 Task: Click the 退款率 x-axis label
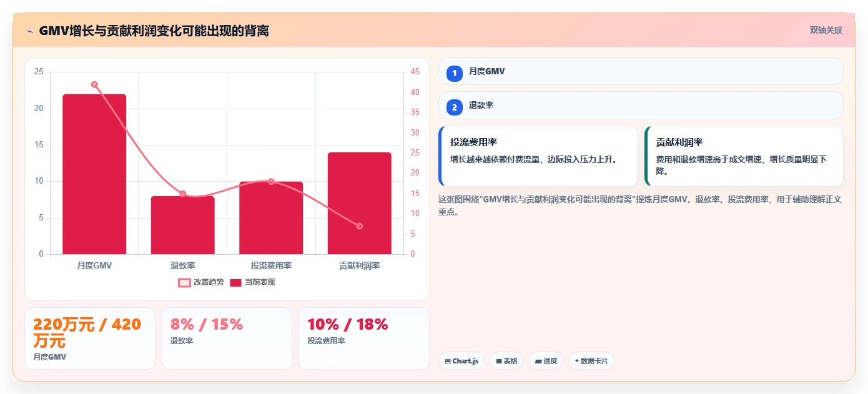[x=183, y=265]
